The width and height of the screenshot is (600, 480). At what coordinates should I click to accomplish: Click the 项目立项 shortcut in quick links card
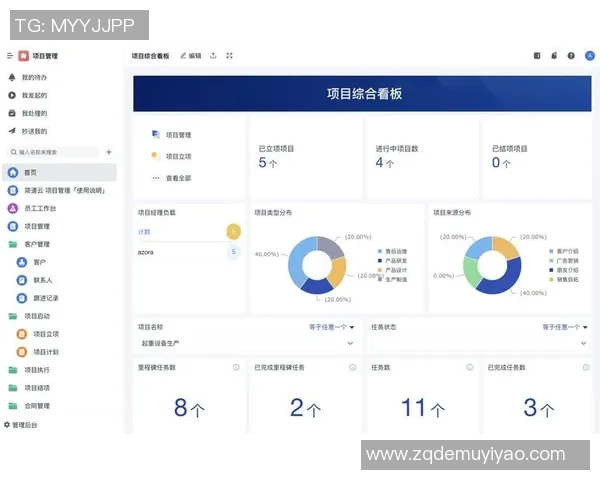(x=171, y=156)
